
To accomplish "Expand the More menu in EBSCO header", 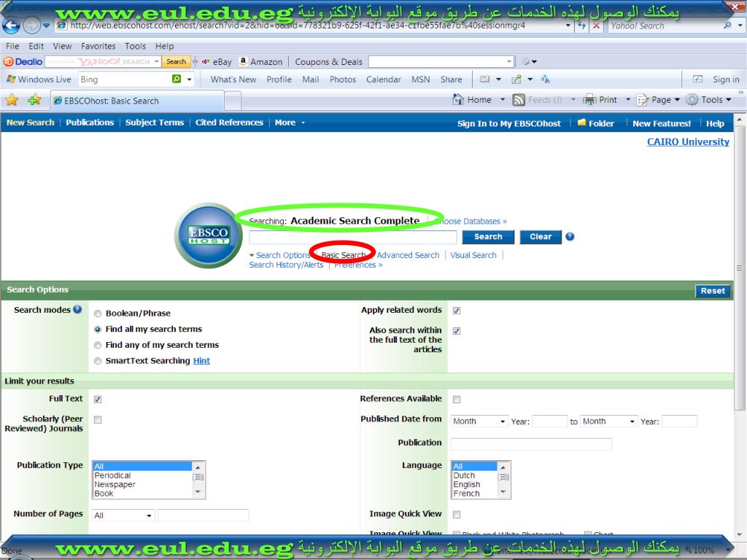I will coord(290,122).
